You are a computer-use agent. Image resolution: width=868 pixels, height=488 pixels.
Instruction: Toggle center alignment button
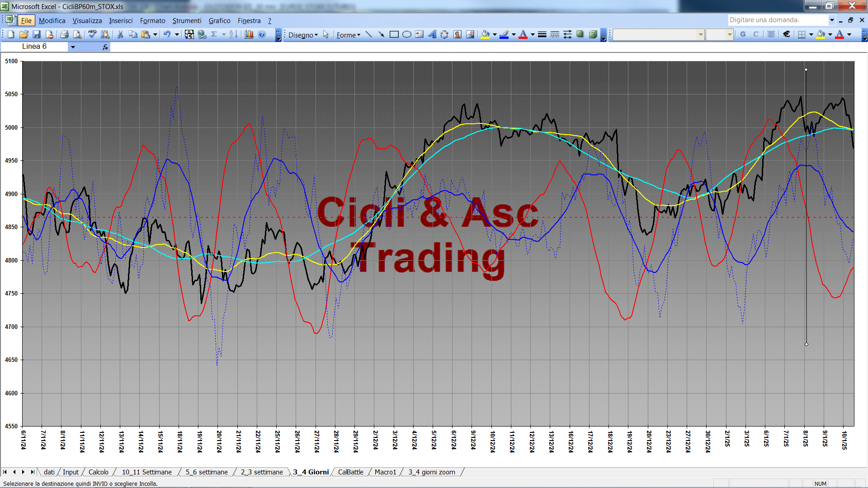tap(771, 34)
